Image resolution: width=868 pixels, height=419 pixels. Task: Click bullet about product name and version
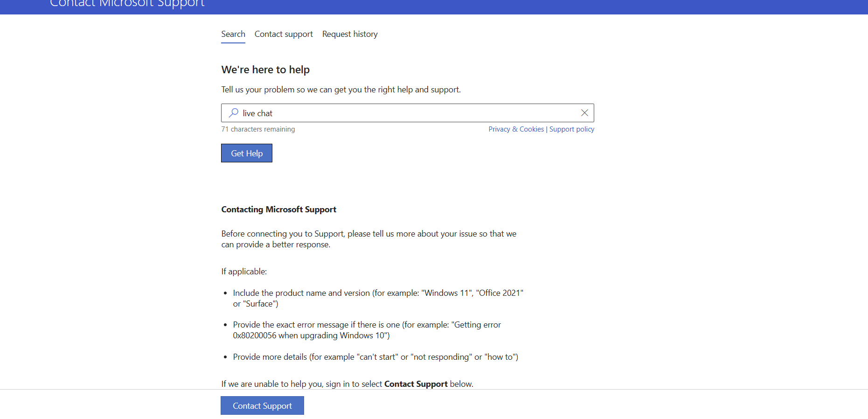(378, 298)
